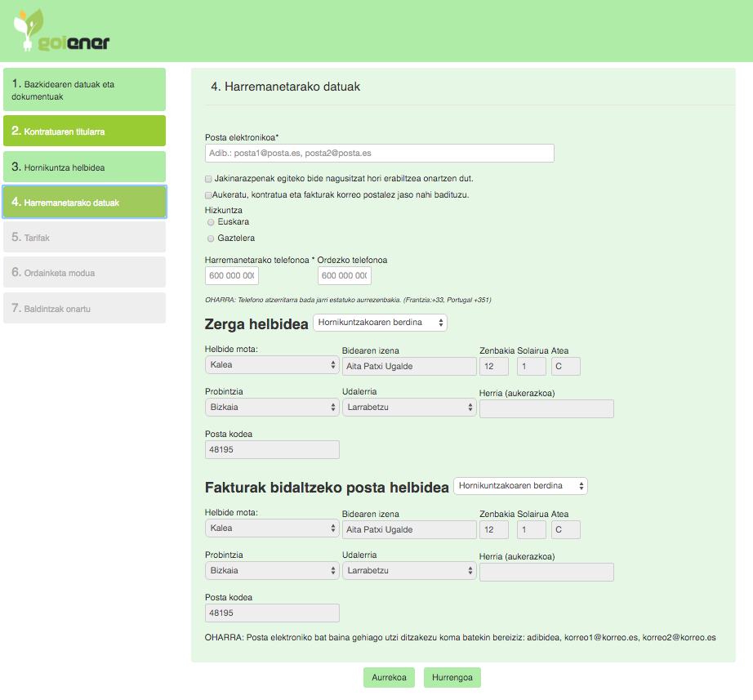The width and height of the screenshot is (753, 700).
Task: Click Posta kodea field in Zerga helbidea
Action: tap(271, 450)
